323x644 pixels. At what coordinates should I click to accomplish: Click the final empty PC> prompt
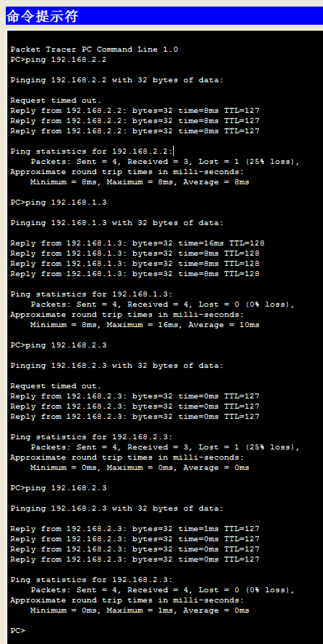pos(18,631)
